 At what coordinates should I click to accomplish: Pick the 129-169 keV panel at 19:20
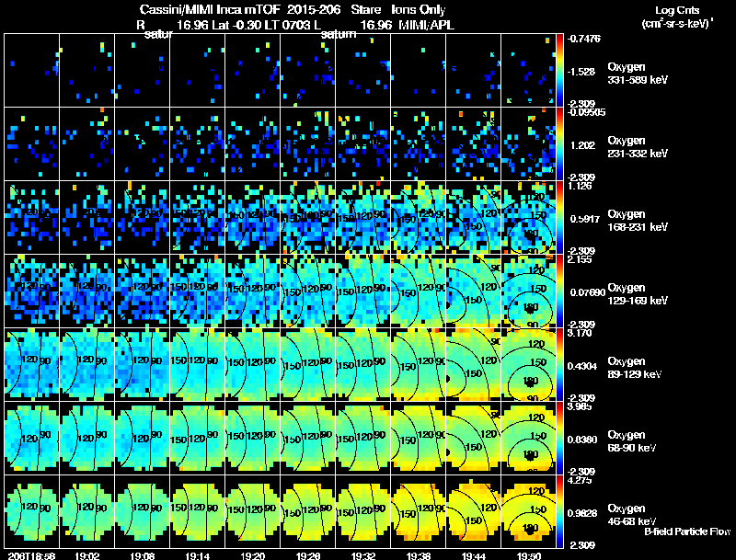252,291
